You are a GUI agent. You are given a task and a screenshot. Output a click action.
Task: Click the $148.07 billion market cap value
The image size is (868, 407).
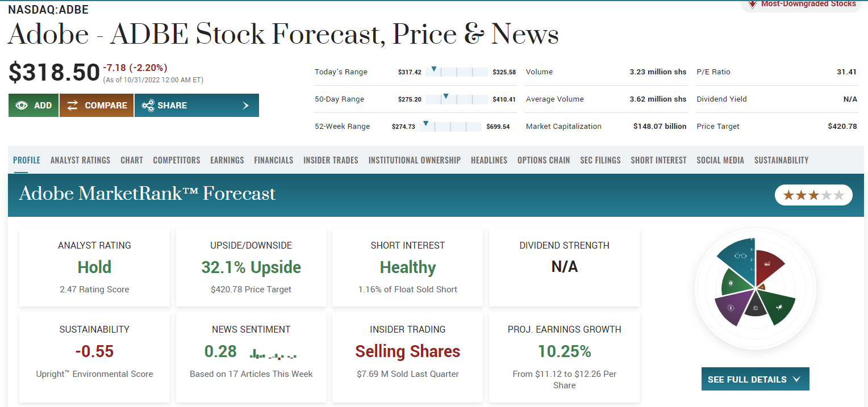point(660,127)
